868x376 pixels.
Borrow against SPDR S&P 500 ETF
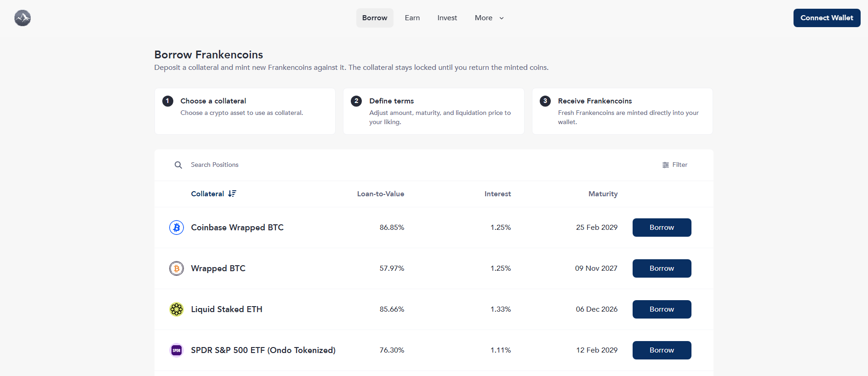tap(662, 350)
